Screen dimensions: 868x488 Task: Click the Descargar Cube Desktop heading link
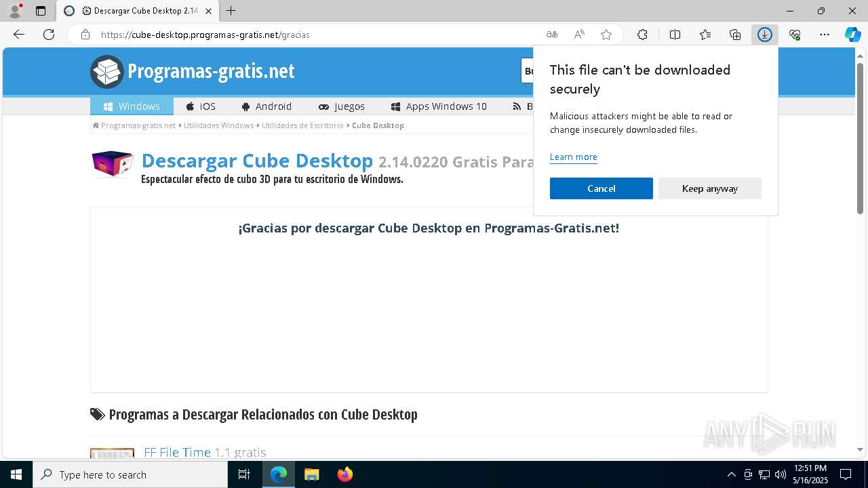[257, 161]
